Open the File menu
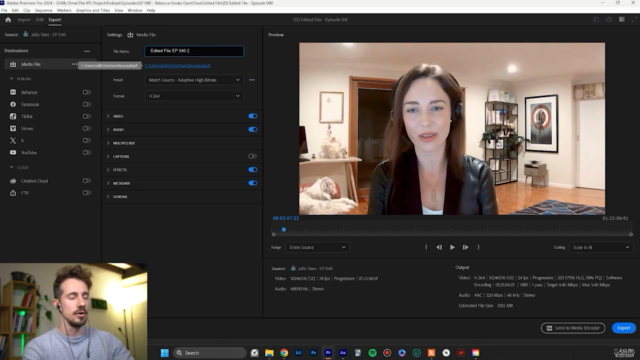640x360 pixels. (4, 10)
